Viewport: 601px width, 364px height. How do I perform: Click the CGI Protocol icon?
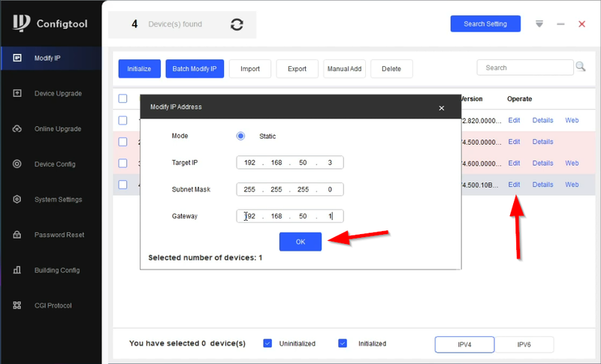17,305
